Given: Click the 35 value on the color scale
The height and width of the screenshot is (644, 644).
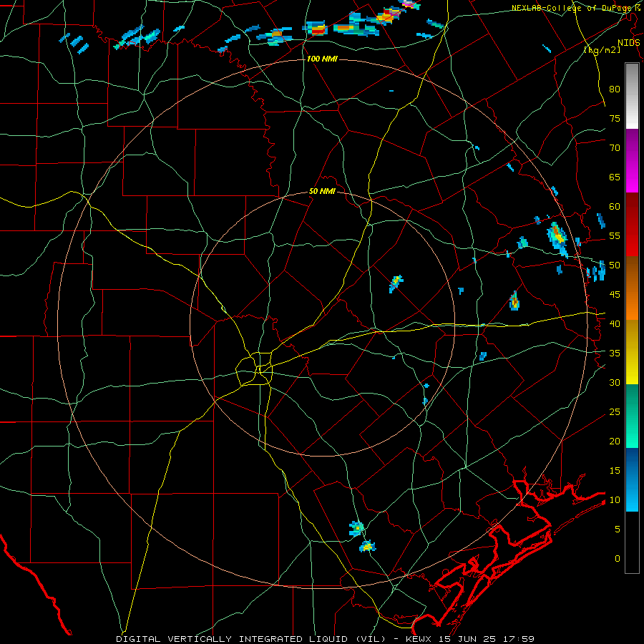Looking at the screenshot, I should pyautogui.click(x=615, y=353).
